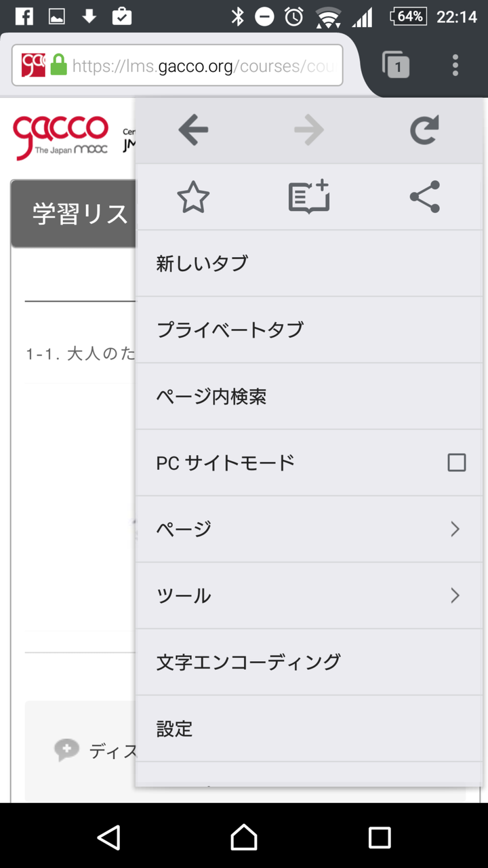This screenshot has width=488, height=868.
Task: Open 設定 from the menu
Action: [309, 728]
